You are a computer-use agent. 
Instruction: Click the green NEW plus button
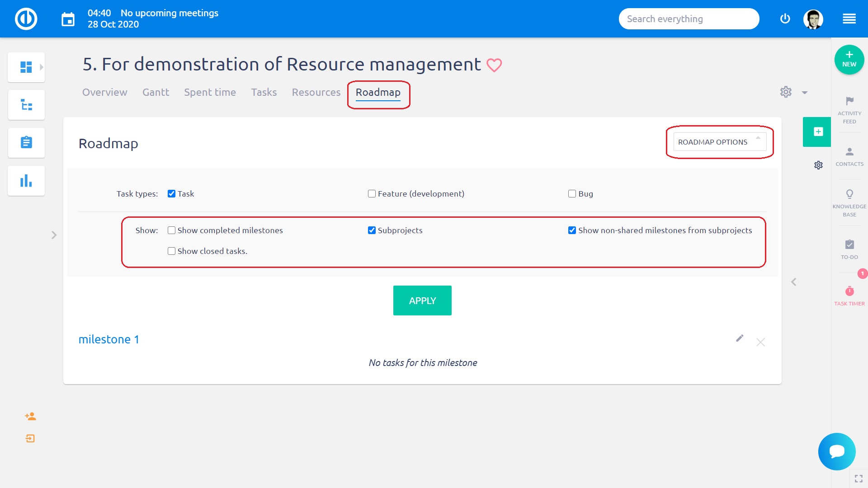(x=849, y=59)
